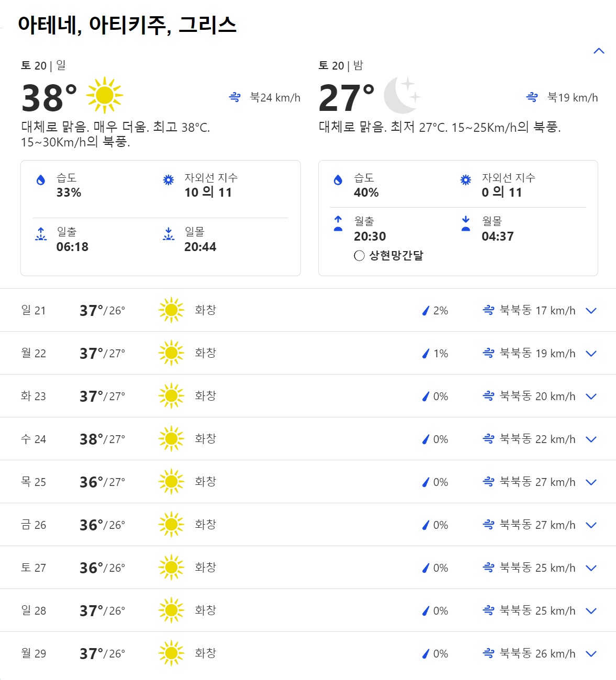616x680 pixels.
Task: Click the sunset icon beside 20:44
Action: point(169,234)
